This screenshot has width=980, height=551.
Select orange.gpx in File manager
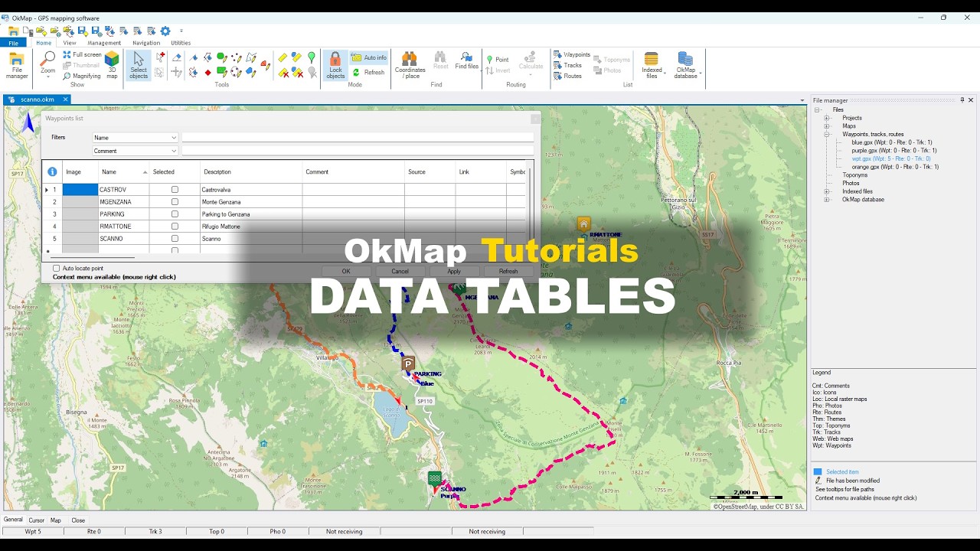tap(895, 167)
